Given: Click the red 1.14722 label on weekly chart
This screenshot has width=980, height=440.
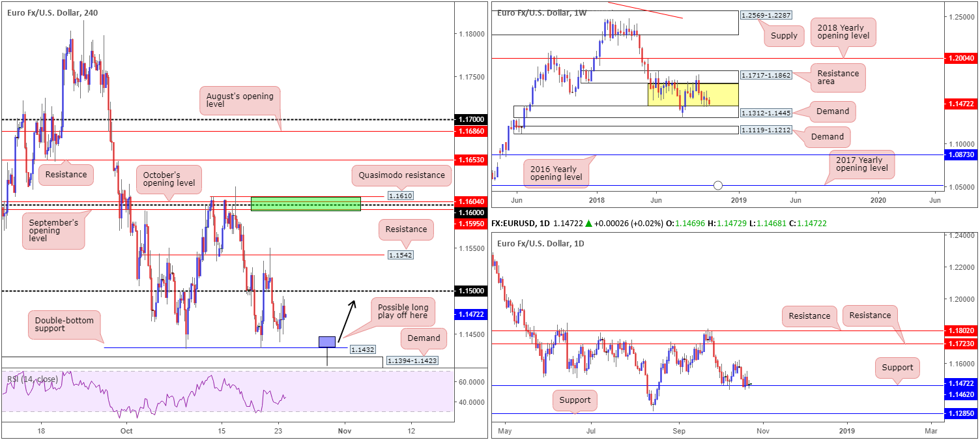Looking at the screenshot, I should click(x=961, y=104).
